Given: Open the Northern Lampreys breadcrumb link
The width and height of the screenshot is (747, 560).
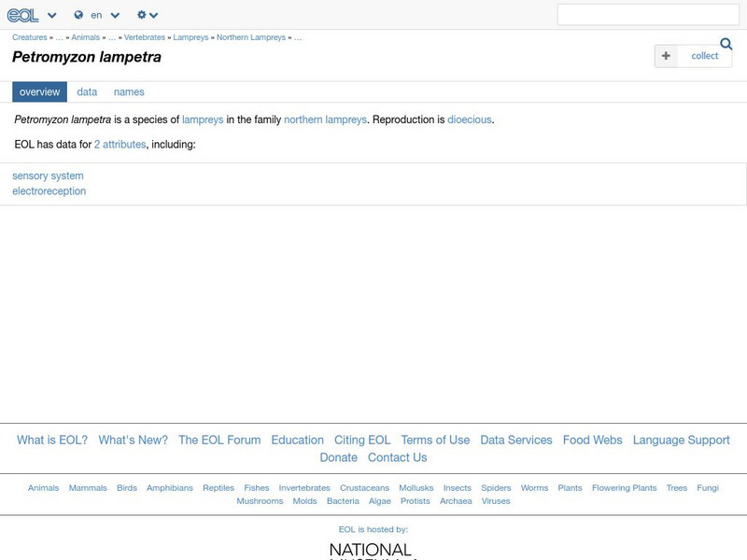Looking at the screenshot, I should click(x=251, y=37).
